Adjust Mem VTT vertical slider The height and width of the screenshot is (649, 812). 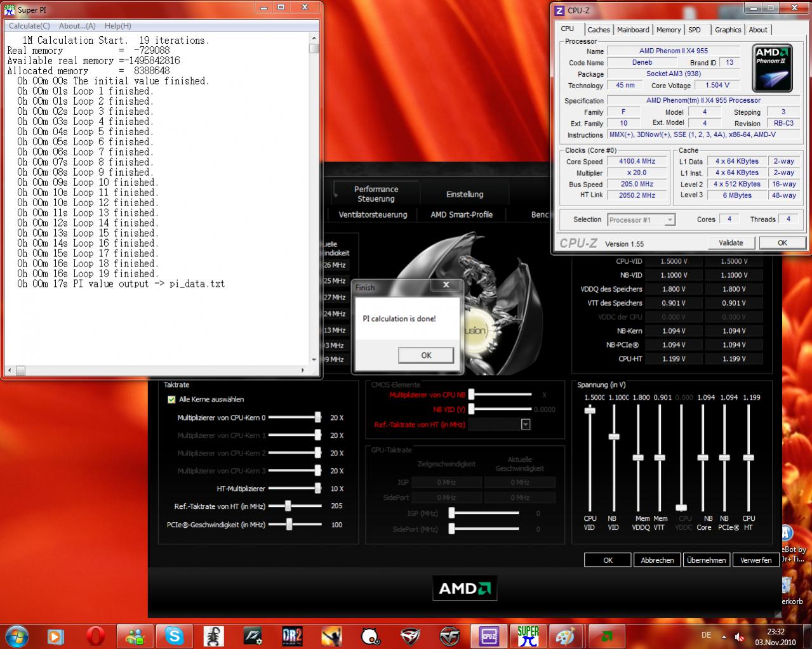660,458
